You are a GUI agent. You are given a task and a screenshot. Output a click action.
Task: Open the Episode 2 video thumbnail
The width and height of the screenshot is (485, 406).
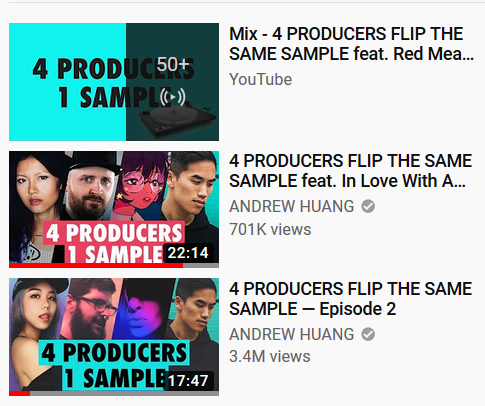pos(114,337)
